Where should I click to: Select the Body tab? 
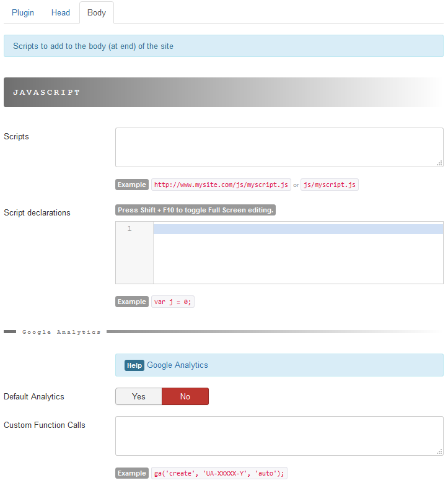(97, 12)
